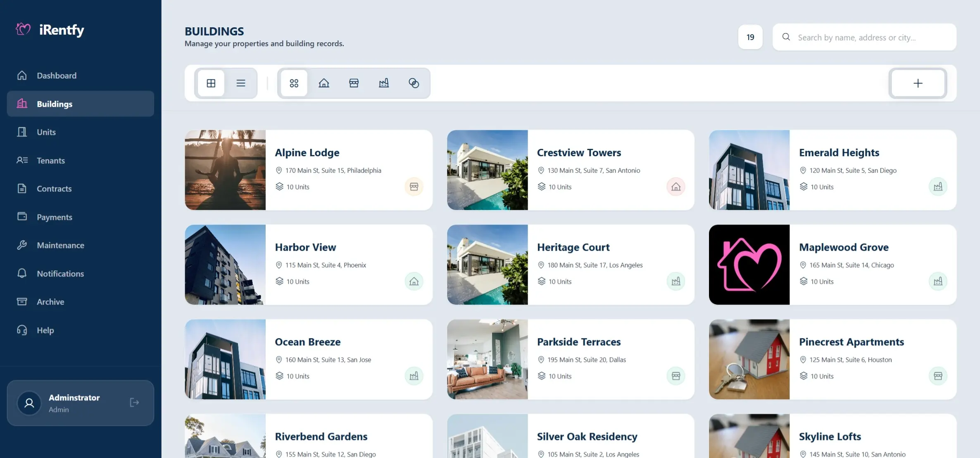This screenshot has height=458, width=980.
Task: Click Heritage Court units stack icon
Action: (x=542, y=281)
